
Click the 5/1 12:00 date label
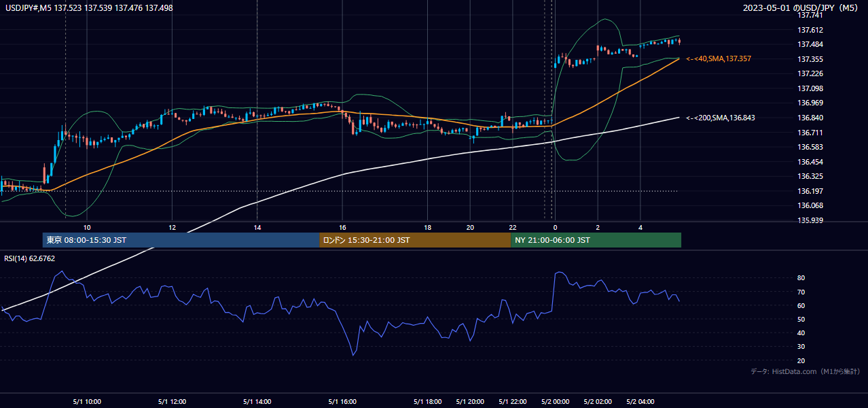(x=172, y=402)
